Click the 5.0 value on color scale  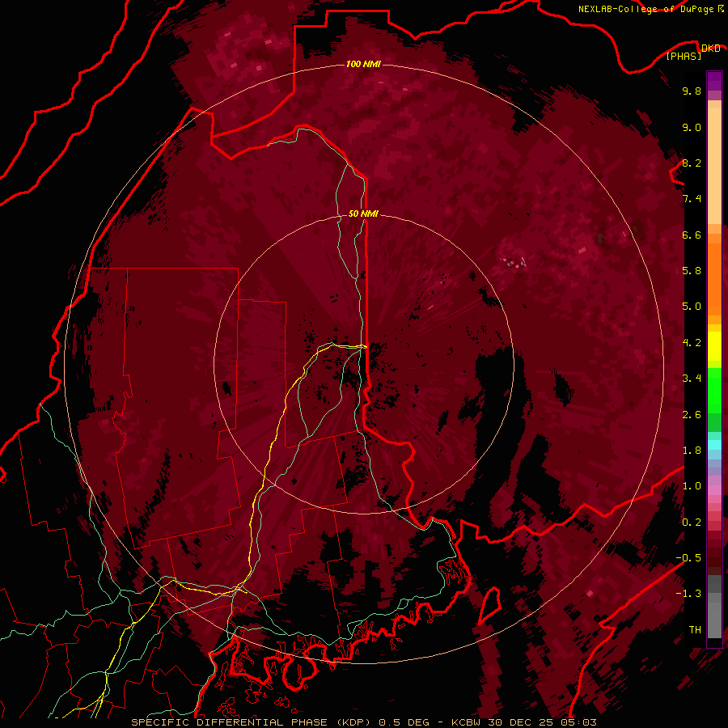tap(692, 307)
